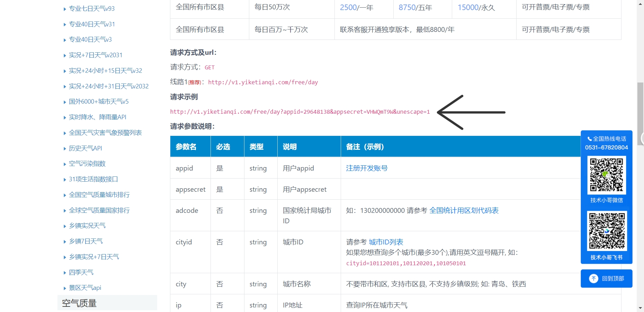Screen dimensions: 644x312
Task: Open 31项生活指数接口 link
Action: 93,179
